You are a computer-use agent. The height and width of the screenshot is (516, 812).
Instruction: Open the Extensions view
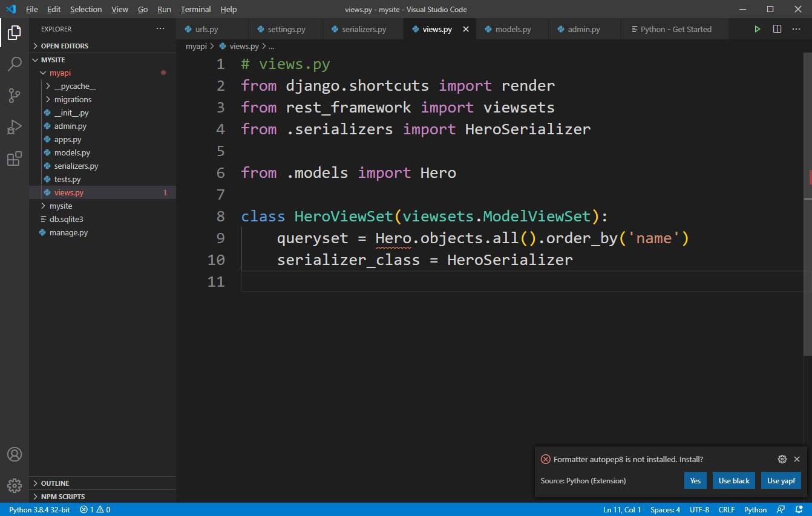coord(15,158)
